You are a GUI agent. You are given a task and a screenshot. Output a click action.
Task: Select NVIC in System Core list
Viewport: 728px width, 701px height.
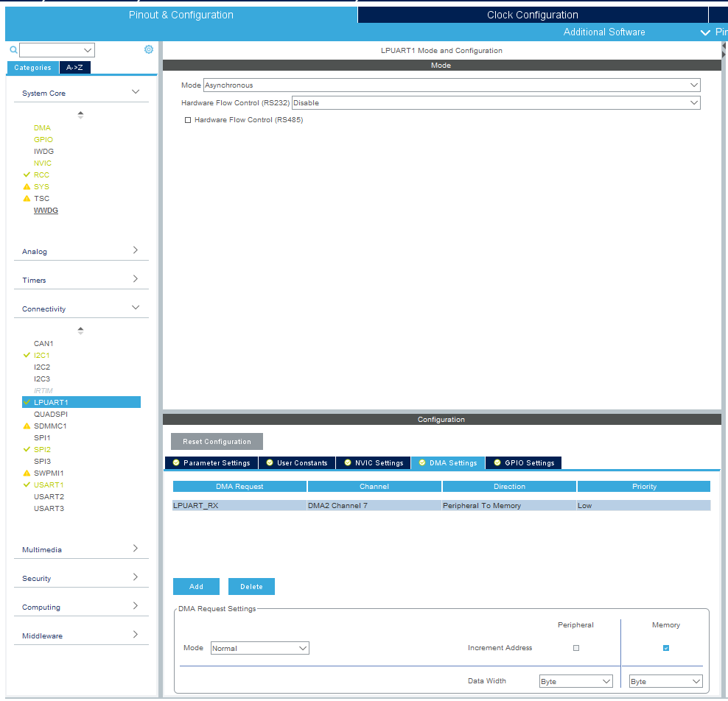click(43, 163)
